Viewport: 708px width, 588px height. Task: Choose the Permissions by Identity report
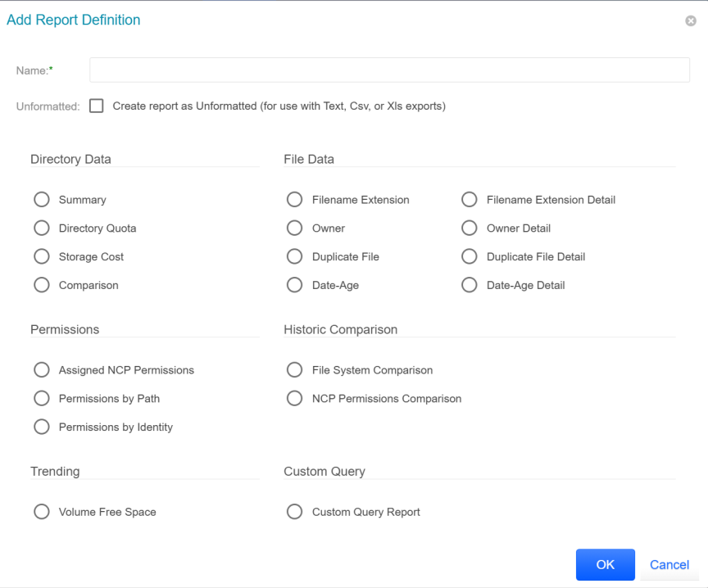pyautogui.click(x=42, y=427)
